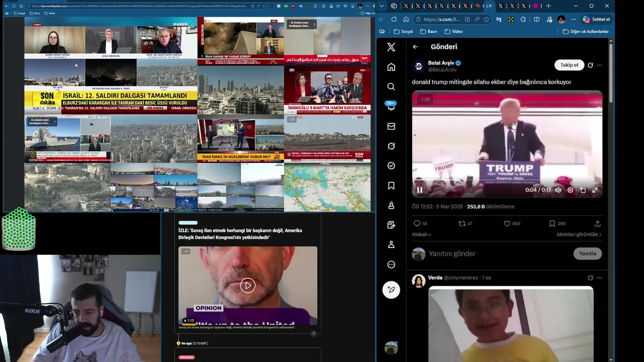644x362 pixels.
Task: Go back using the arrow beside Gönderi
Action: [415, 47]
